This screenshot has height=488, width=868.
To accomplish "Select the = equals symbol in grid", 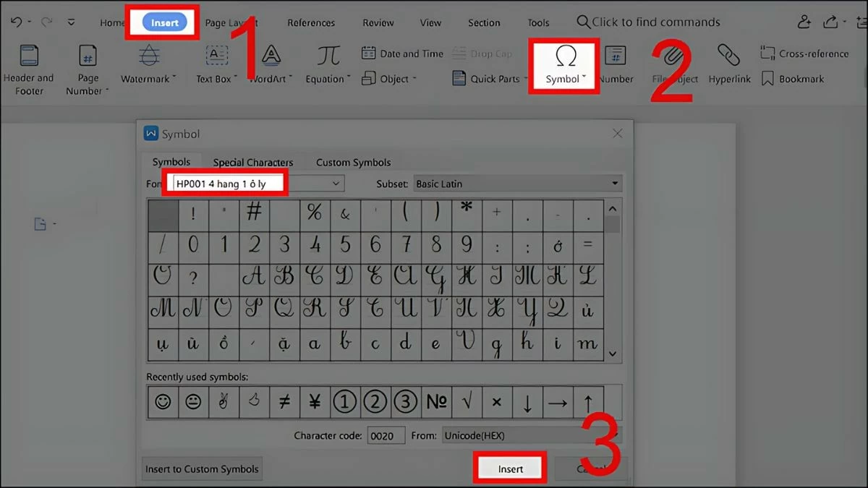I will tap(587, 246).
